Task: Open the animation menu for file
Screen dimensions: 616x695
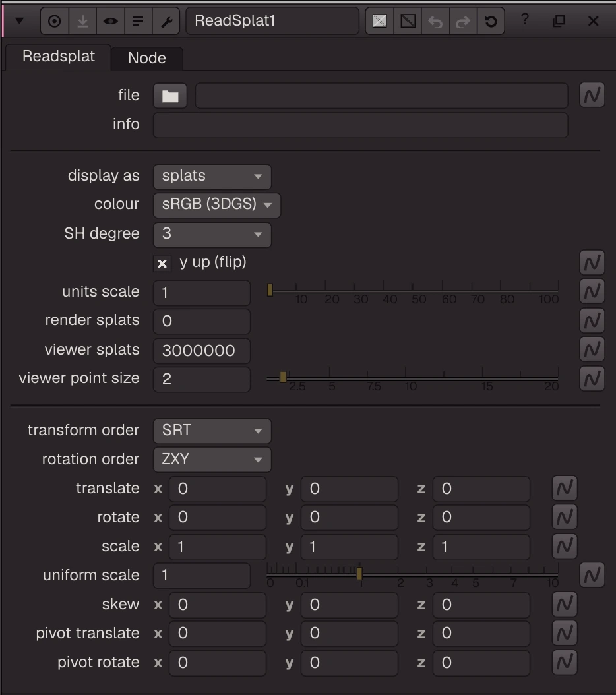Action: click(592, 95)
